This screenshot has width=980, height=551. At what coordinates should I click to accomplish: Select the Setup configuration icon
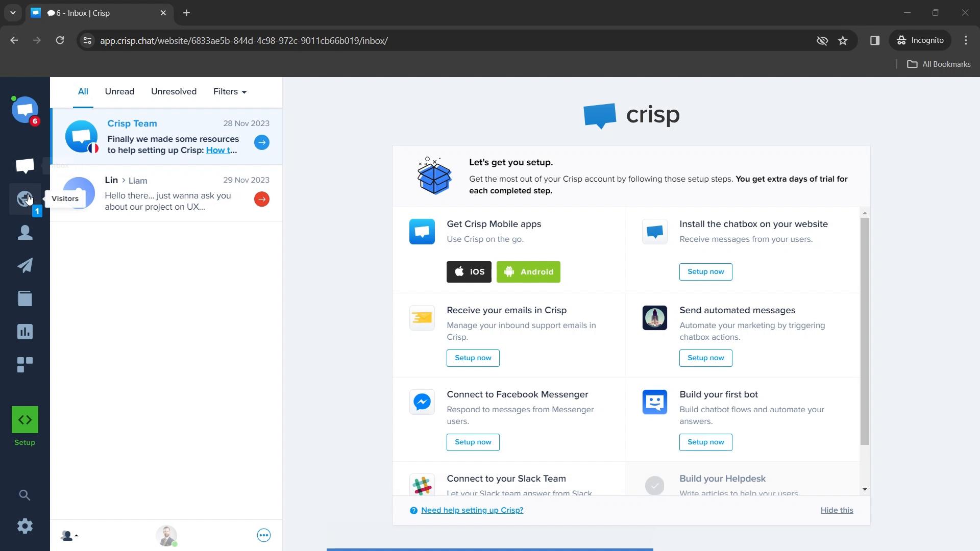click(25, 420)
